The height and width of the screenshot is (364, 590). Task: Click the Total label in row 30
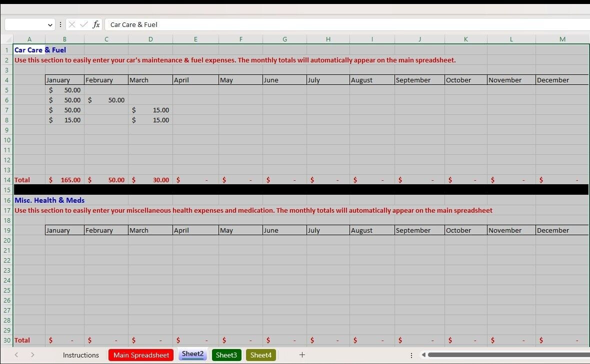[x=22, y=341]
